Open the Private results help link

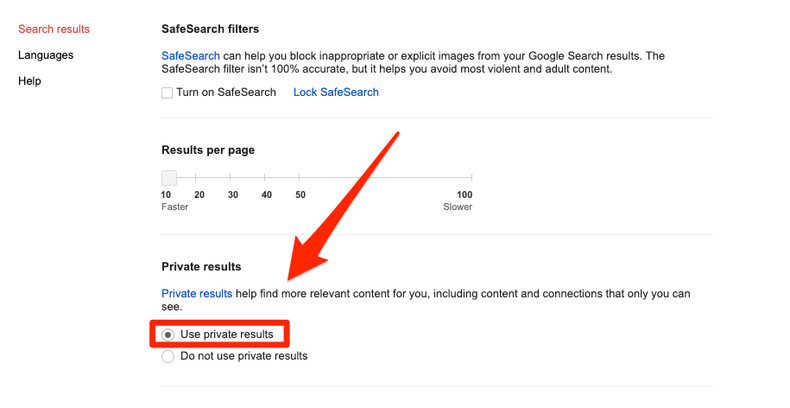pyautogui.click(x=197, y=294)
